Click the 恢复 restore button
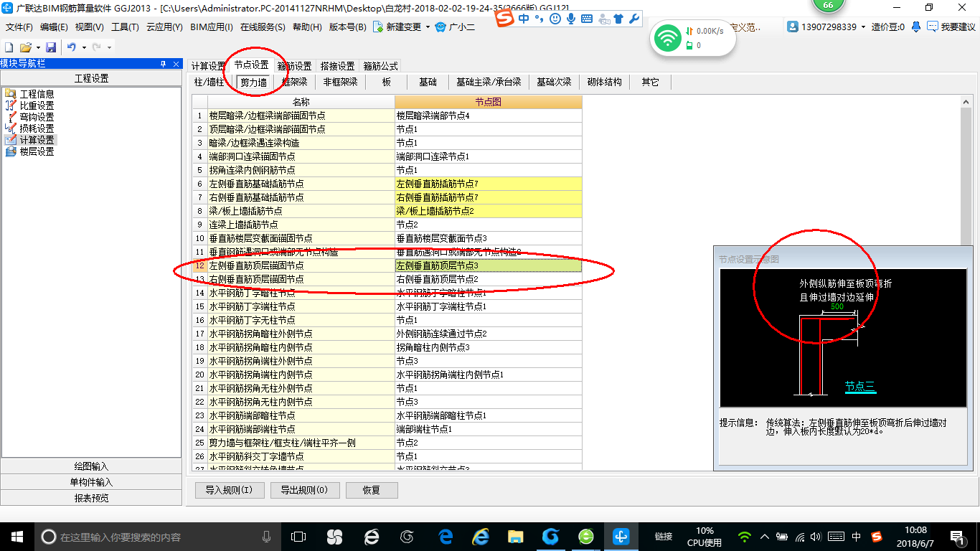The width and height of the screenshot is (980, 551). click(x=372, y=490)
